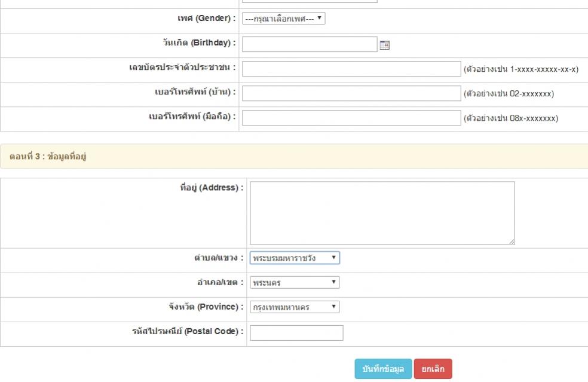Expand the Province (จังหวัด) dropdown
Image resolution: width=588 pixels, height=382 pixels.
tap(295, 307)
